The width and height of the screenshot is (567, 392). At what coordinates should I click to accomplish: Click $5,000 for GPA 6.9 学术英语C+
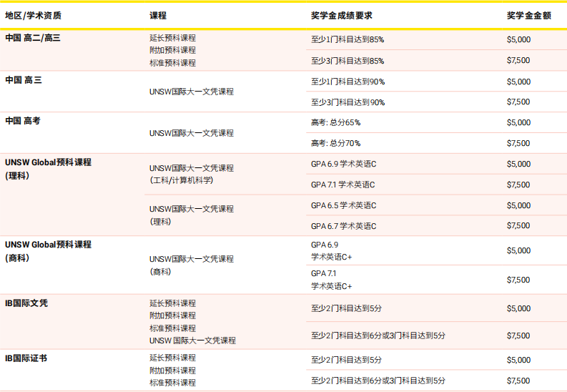coord(518,250)
